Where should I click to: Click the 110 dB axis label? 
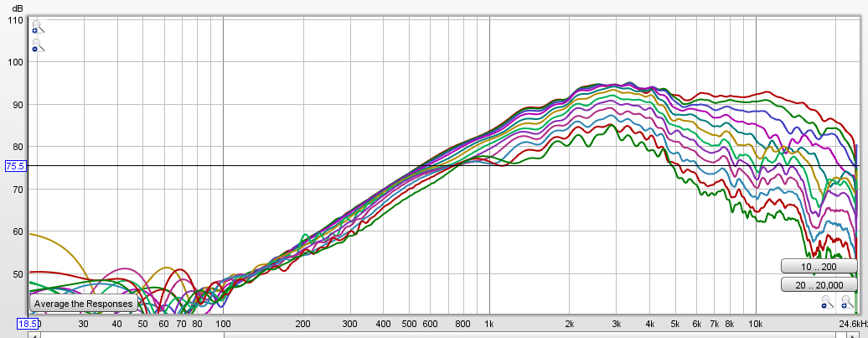coord(15,20)
